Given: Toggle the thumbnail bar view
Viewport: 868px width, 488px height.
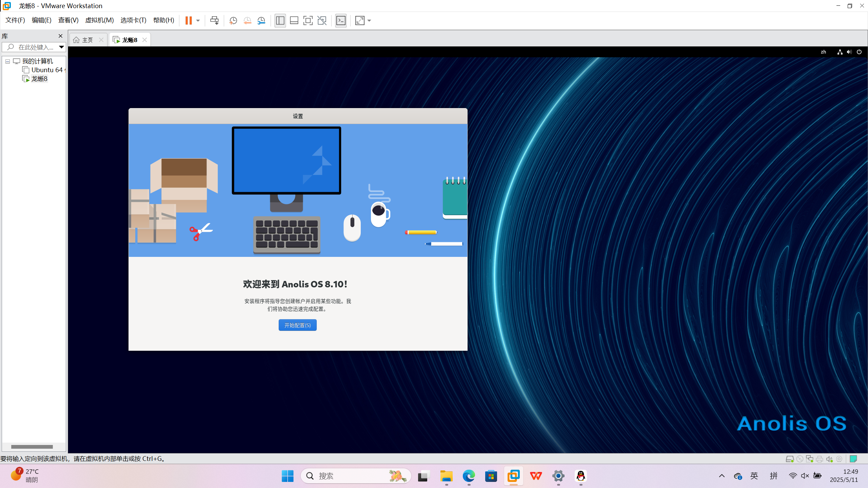Looking at the screenshot, I should point(294,21).
